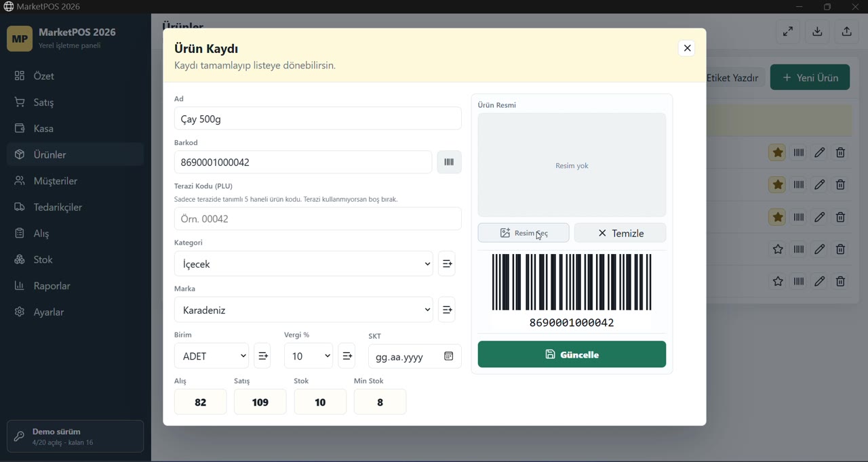Delete the third product row with trash icon

point(841,217)
